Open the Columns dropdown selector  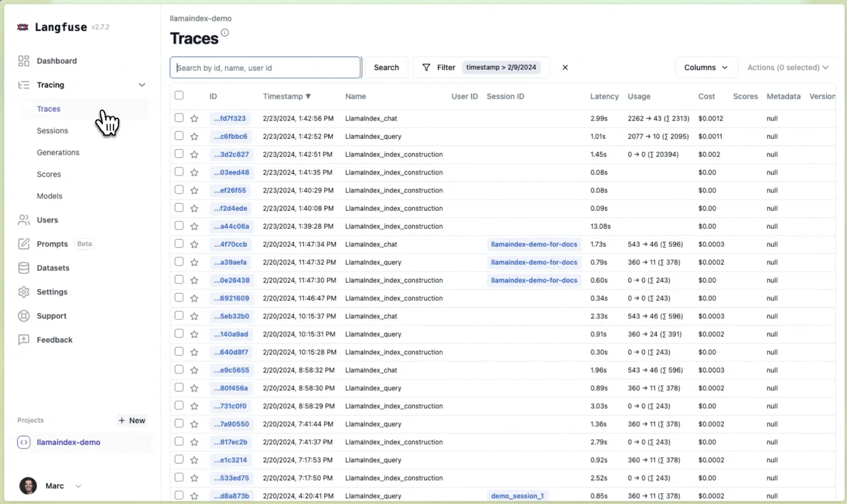705,67
